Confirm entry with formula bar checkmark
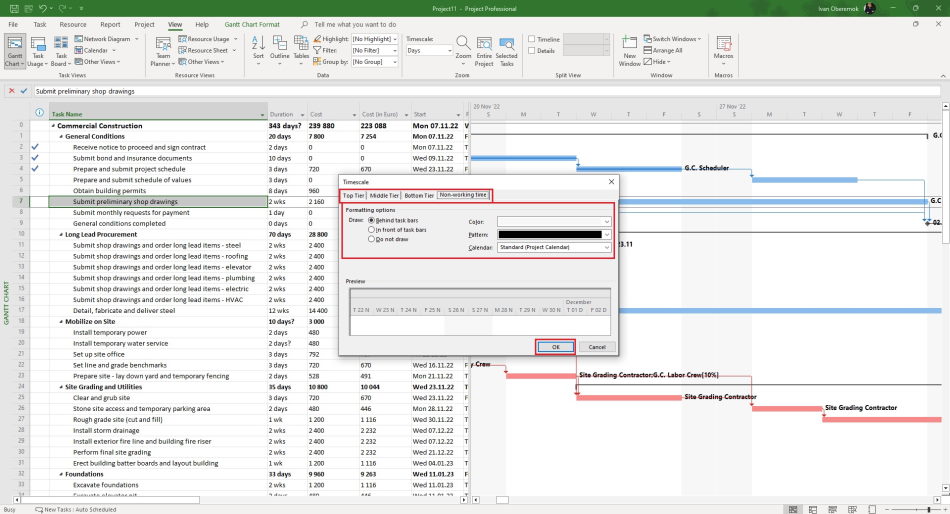 tap(24, 91)
